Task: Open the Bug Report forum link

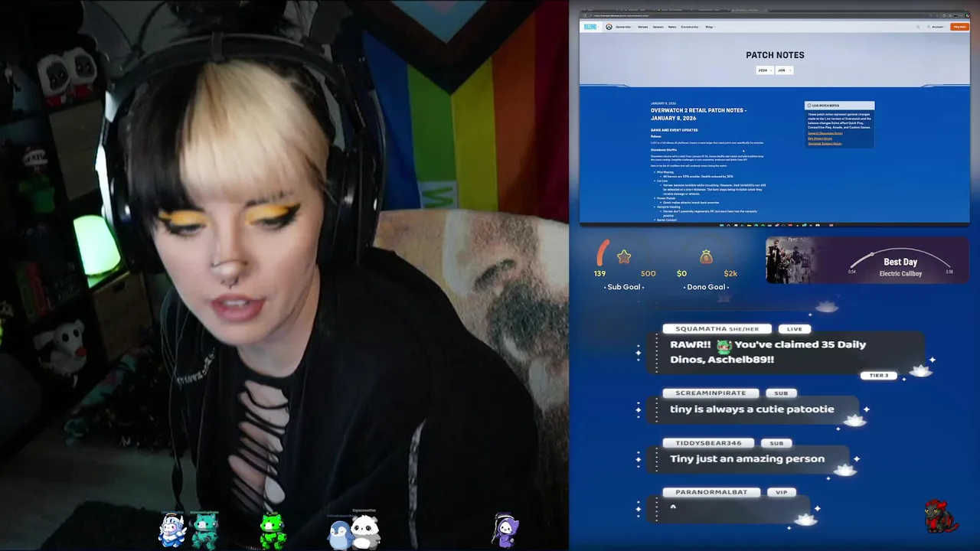Action: coord(819,139)
